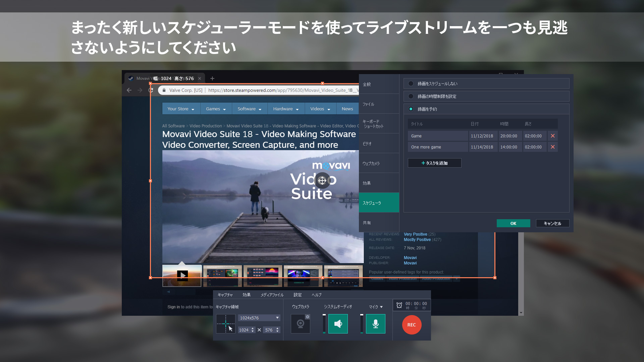Image resolution: width=644 pixels, height=362 pixels.
Task: Remove the One more game task
Action: [x=553, y=147]
